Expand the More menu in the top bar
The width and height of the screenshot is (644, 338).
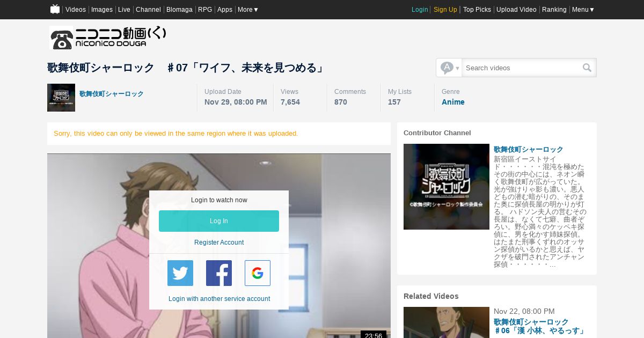click(248, 10)
